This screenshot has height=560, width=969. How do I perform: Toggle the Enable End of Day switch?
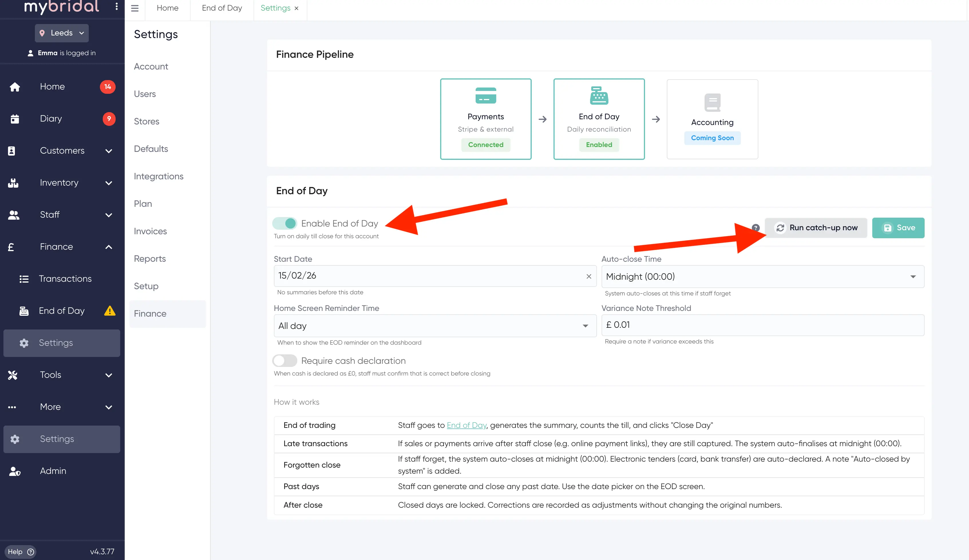click(285, 223)
